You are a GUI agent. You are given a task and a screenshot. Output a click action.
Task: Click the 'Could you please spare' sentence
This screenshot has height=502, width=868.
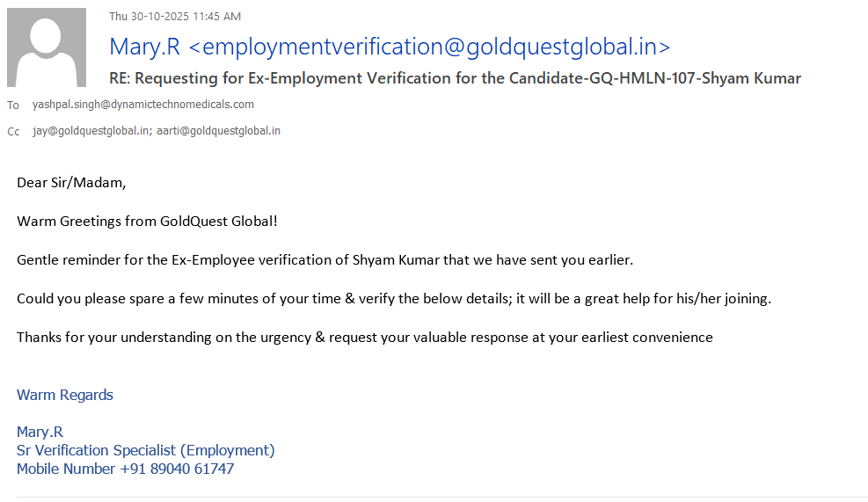393,299
